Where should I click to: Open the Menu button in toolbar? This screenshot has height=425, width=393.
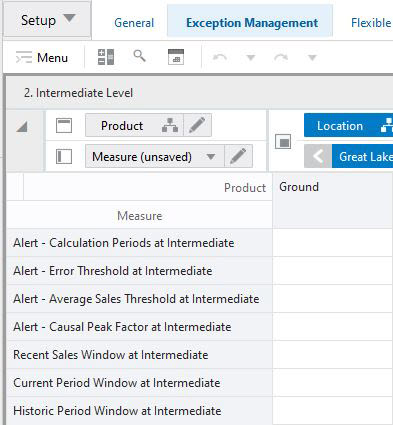pyautogui.click(x=42, y=58)
